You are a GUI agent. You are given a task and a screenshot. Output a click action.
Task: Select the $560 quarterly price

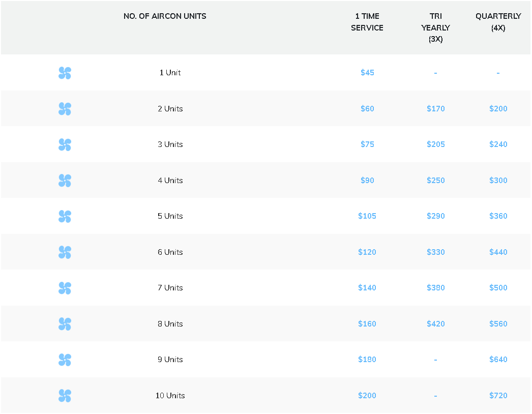tap(498, 324)
